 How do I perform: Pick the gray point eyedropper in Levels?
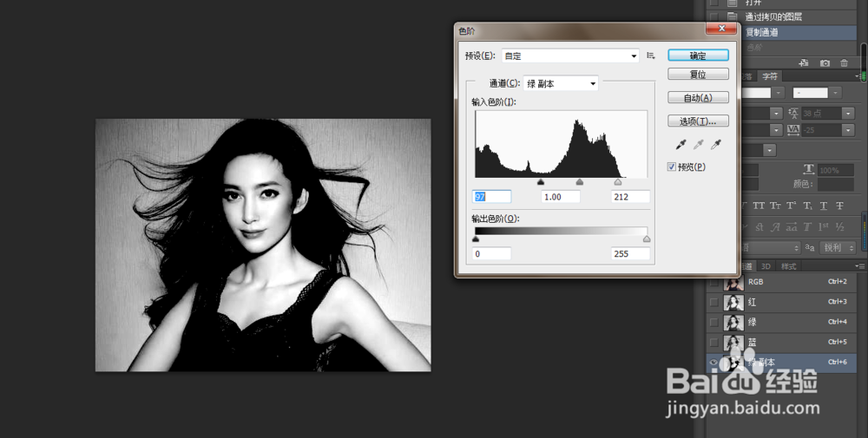tap(698, 145)
